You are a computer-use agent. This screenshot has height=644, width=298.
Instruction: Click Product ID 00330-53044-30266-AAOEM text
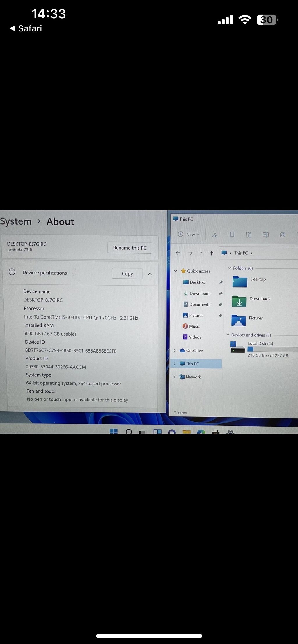(56, 367)
